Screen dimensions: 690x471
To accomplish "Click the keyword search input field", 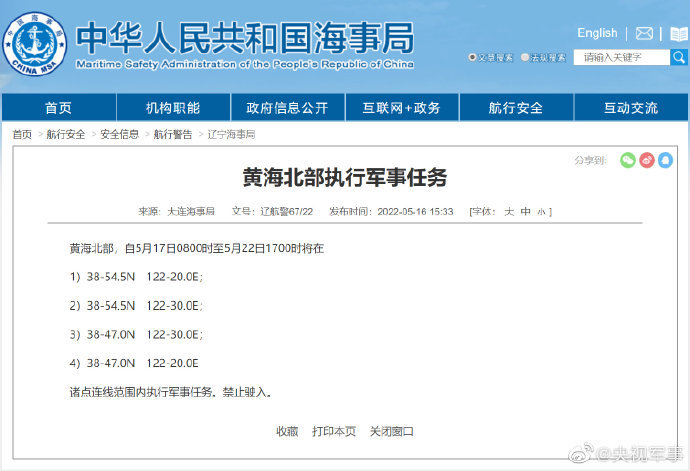I will pos(621,57).
